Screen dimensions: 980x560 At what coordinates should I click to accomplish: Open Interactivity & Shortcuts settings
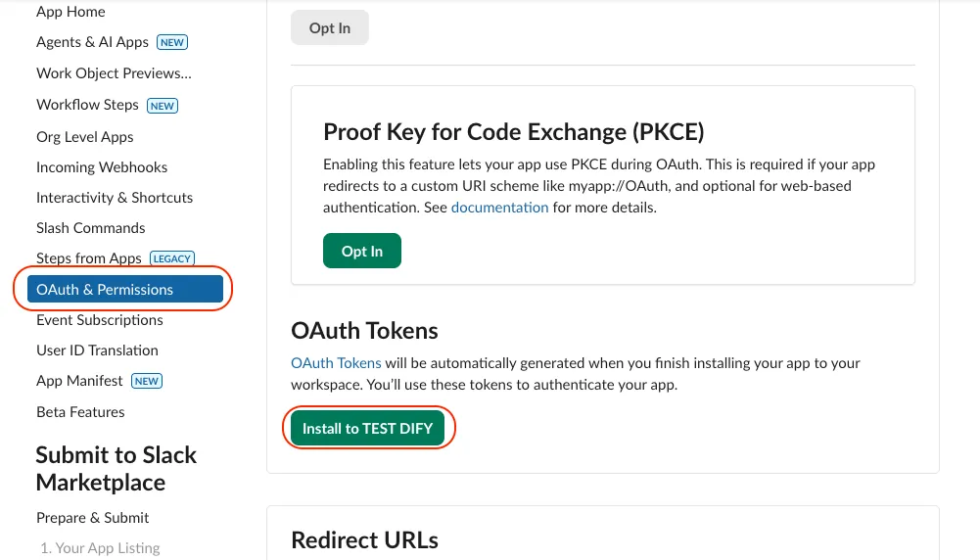pyautogui.click(x=115, y=198)
